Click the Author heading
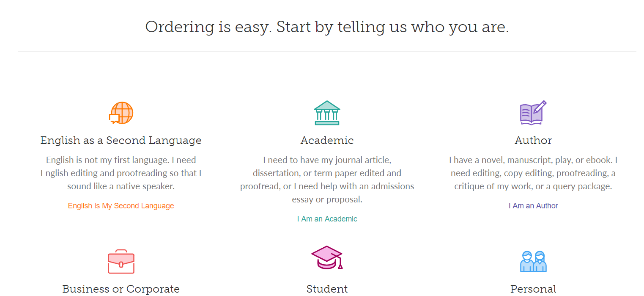Viewport: 644px width, 296px height. tap(533, 140)
